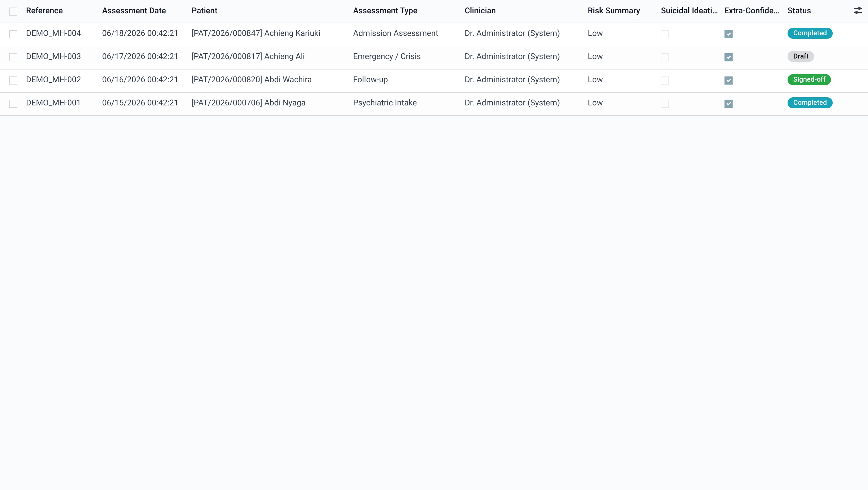The height and width of the screenshot is (490, 868).
Task: Click the date 06/17/2026 00:42:21
Action: coord(140,56)
